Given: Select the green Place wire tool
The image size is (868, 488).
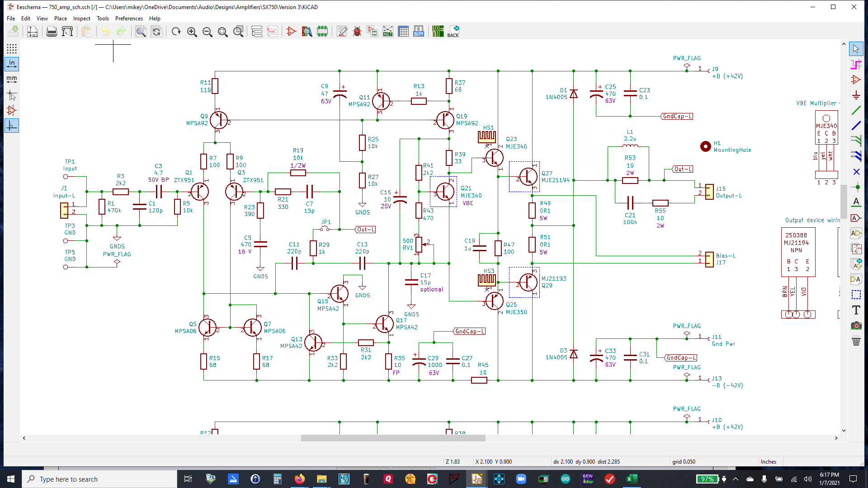Looking at the screenshot, I should click(856, 110).
